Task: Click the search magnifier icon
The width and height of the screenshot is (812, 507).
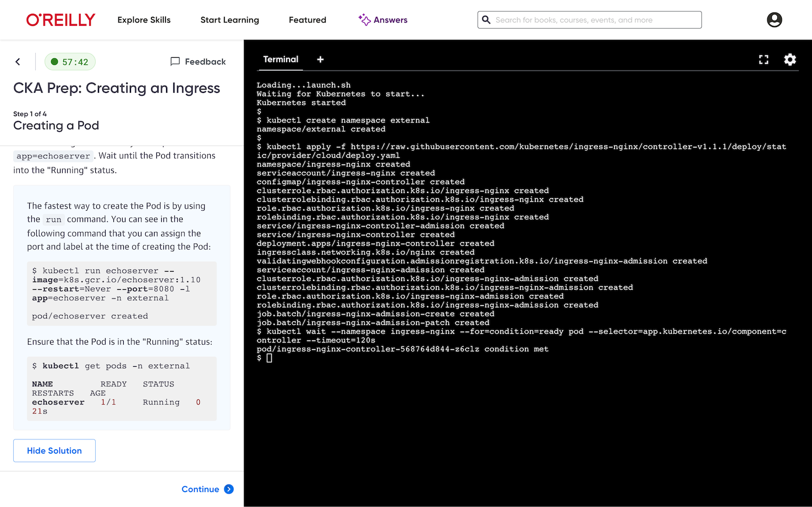Action: pyautogui.click(x=486, y=20)
